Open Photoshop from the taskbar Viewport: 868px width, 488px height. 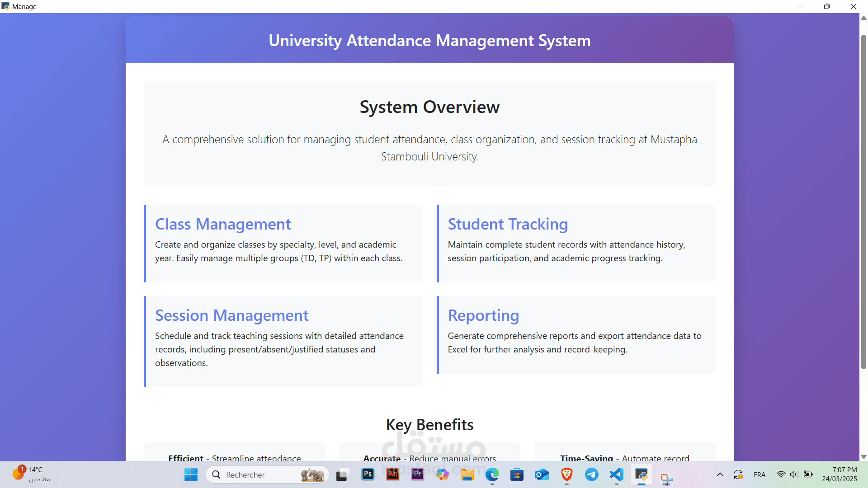click(x=368, y=474)
